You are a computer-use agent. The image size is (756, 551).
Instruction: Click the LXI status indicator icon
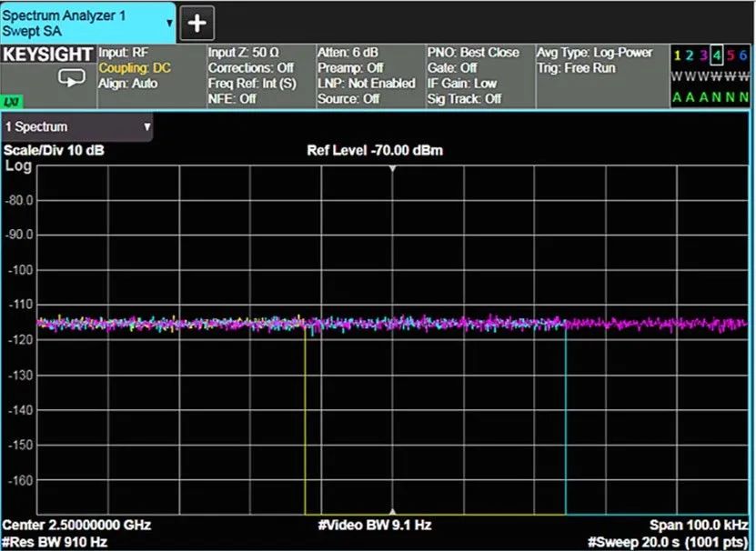pos(12,100)
